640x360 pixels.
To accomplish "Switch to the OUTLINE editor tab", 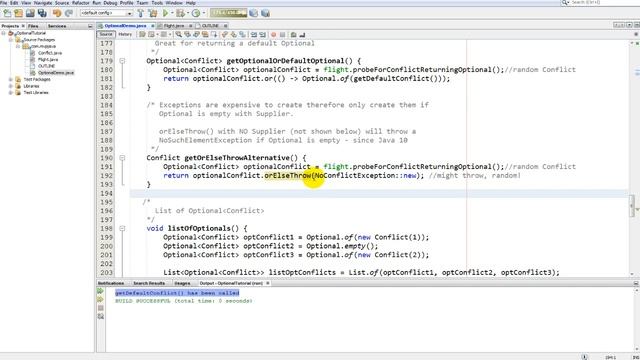I will pos(211,26).
